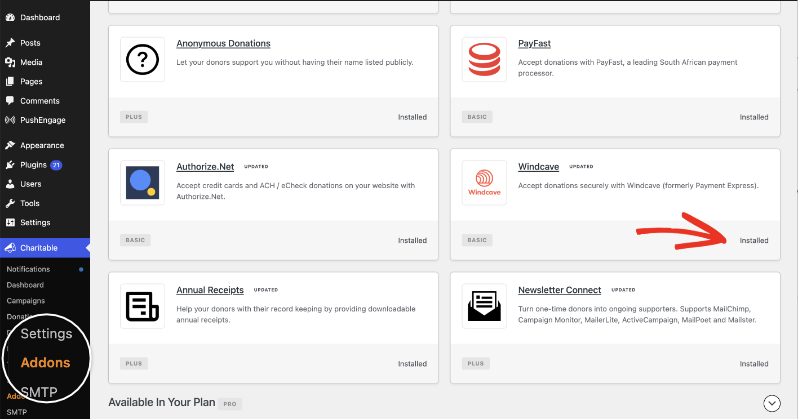798x419 pixels.
Task: Click the PayFast red coin stack icon
Action: pyautogui.click(x=484, y=60)
